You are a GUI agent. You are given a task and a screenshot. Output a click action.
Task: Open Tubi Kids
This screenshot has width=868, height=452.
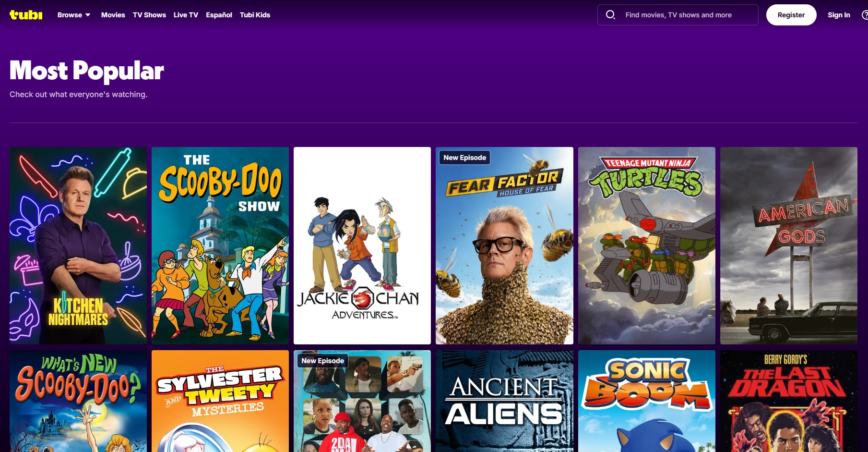click(x=255, y=15)
